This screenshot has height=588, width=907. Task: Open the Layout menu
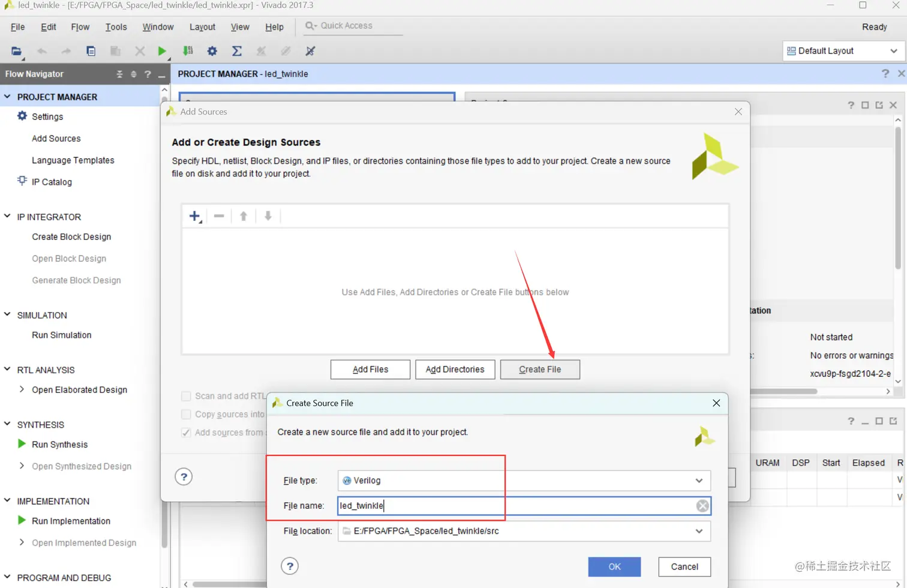202,27
